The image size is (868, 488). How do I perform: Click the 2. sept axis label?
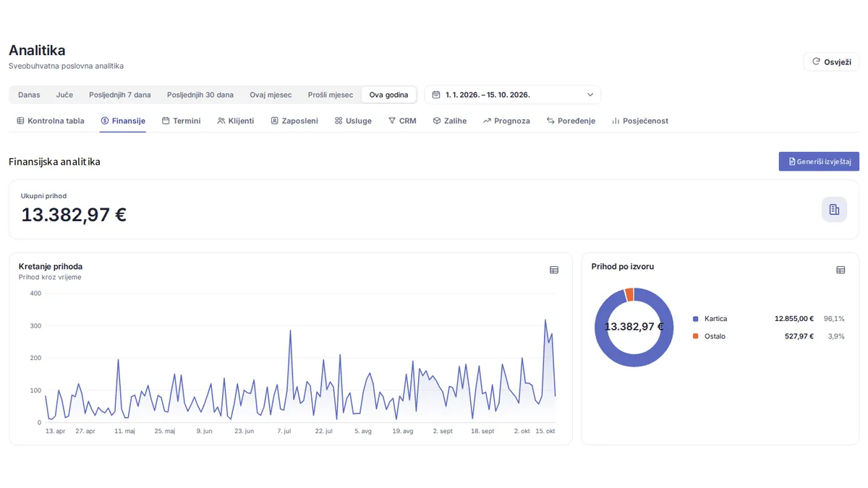[x=443, y=431]
